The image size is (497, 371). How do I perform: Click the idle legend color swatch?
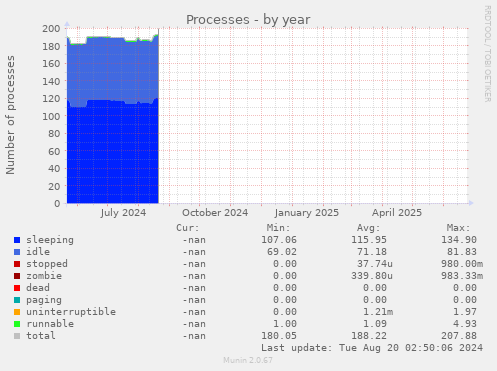(17, 252)
